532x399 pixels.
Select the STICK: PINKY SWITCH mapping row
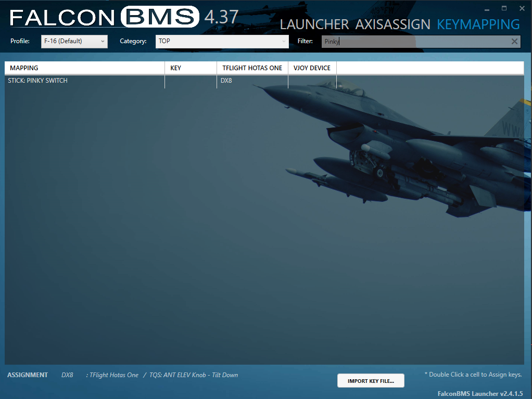(x=264, y=81)
